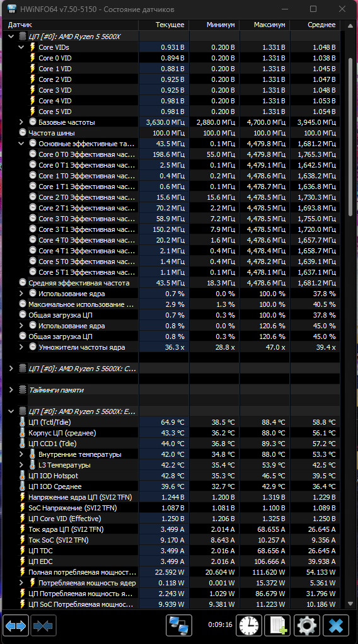
Task: Click the chip icon of Тайминги памяти
Action: (x=23, y=390)
